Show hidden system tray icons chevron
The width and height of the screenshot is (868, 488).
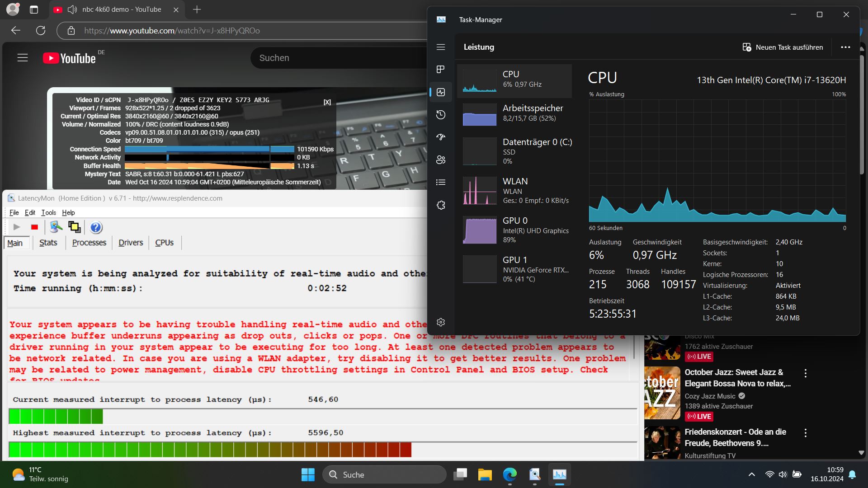(751, 474)
